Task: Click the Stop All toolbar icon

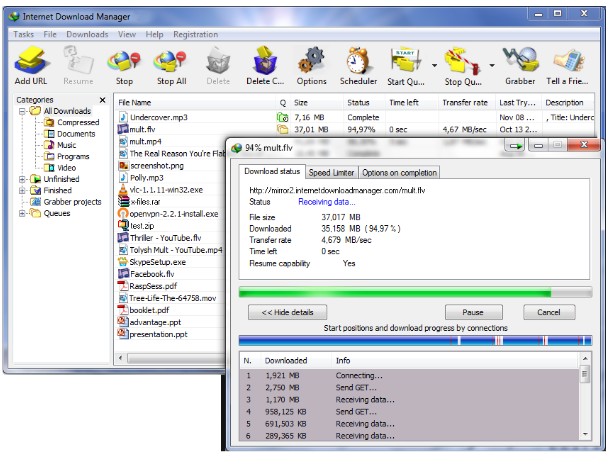Action: 170,61
